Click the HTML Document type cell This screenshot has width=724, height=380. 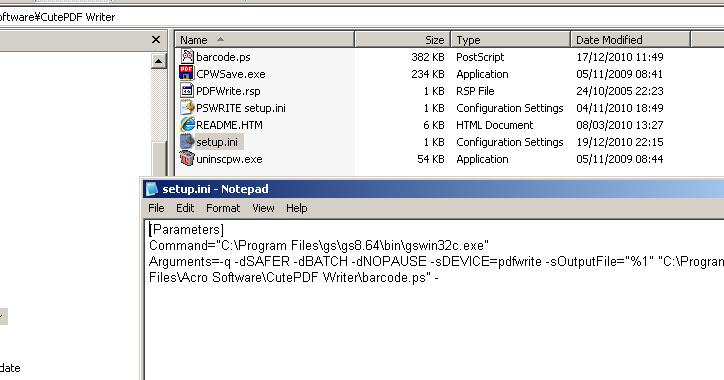point(495,125)
